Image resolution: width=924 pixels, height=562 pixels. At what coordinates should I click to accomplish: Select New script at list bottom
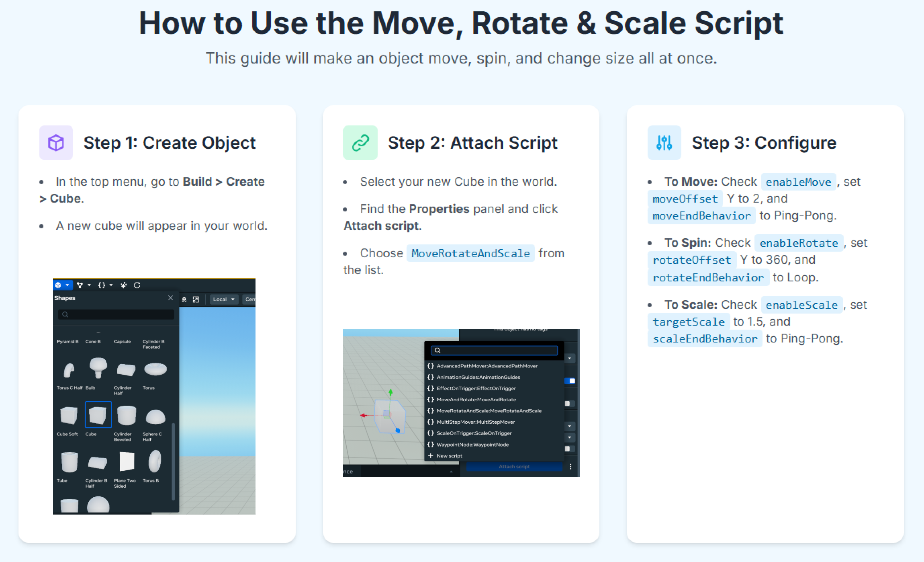pyautogui.click(x=449, y=456)
